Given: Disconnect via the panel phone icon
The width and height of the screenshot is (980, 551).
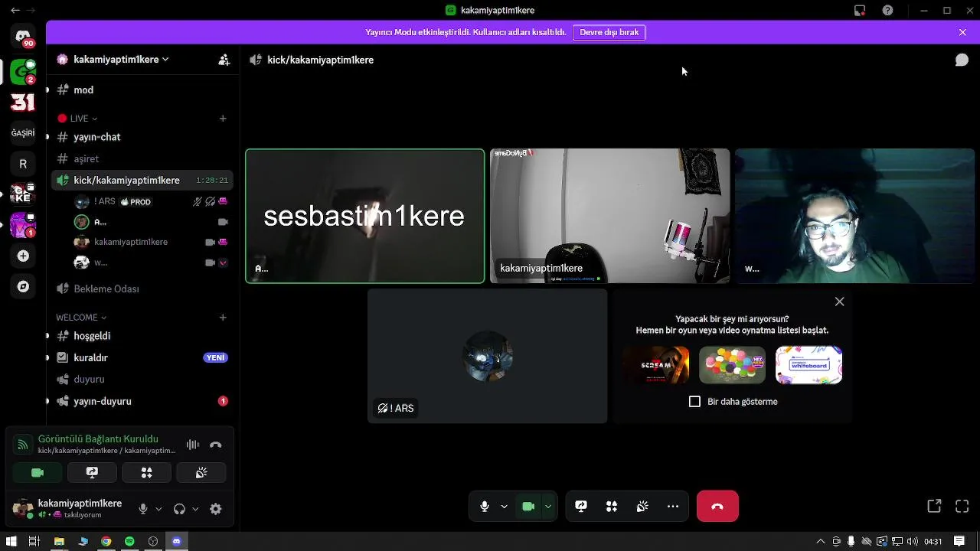Looking at the screenshot, I should [x=216, y=445].
